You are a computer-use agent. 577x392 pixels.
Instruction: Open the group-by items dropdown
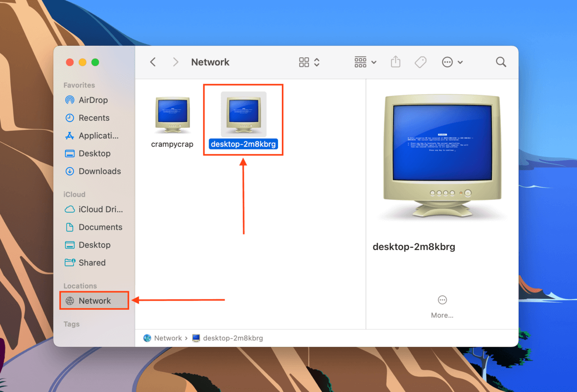click(365, 62)
